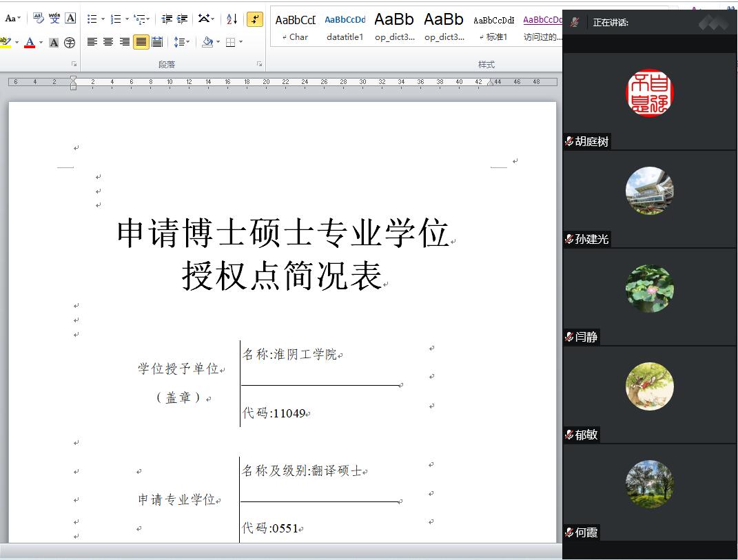Apply the red font color swatch
This screenshot has height=560, width=738.
click(x=29, y=43)
